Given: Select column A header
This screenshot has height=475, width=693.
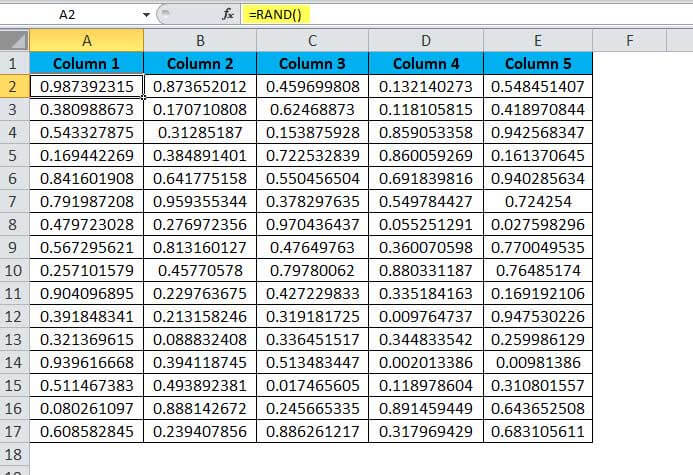Looking at the screenshot, I should point(87,41).
